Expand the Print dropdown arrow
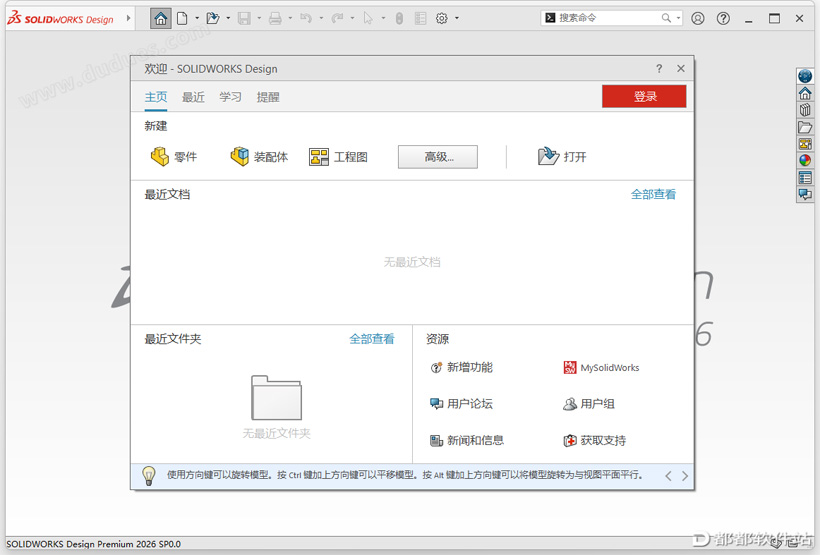 click(290, 18)
